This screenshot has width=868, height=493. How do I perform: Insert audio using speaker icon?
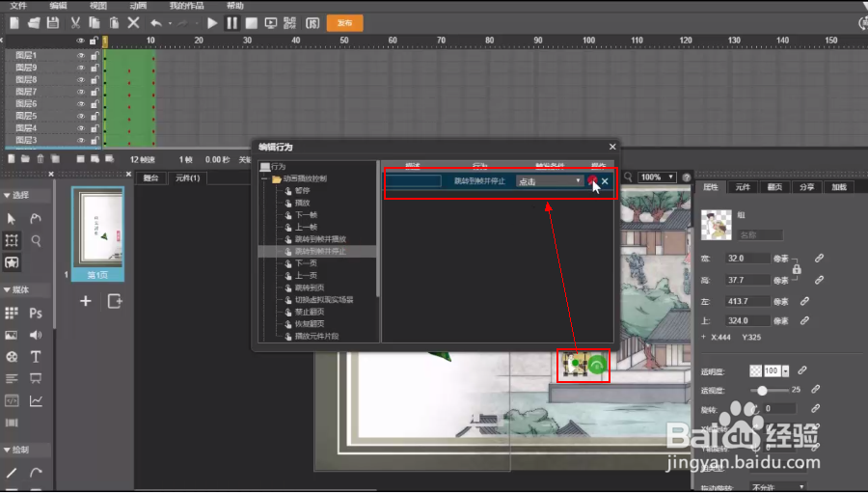point(36,335)
